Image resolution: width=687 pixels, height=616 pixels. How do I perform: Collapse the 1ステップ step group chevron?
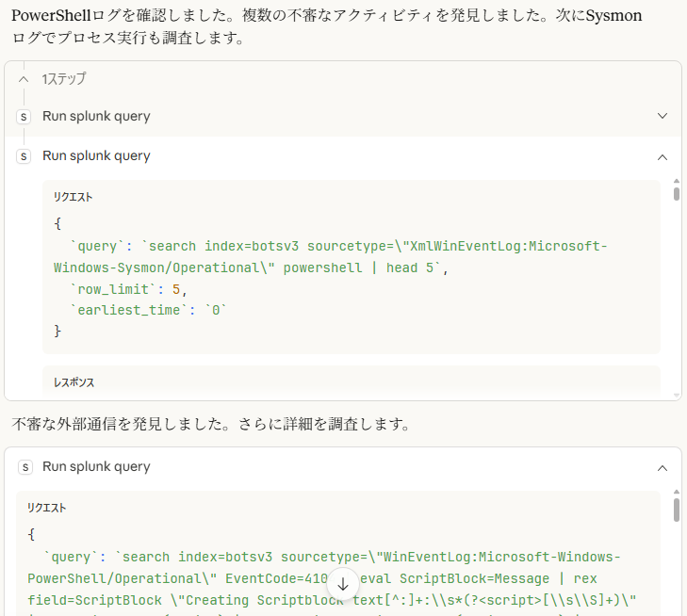[x=24, y=79]
